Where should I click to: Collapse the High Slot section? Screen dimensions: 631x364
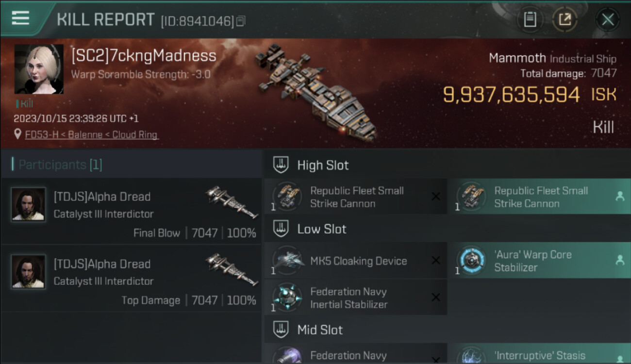coord(281,165)
